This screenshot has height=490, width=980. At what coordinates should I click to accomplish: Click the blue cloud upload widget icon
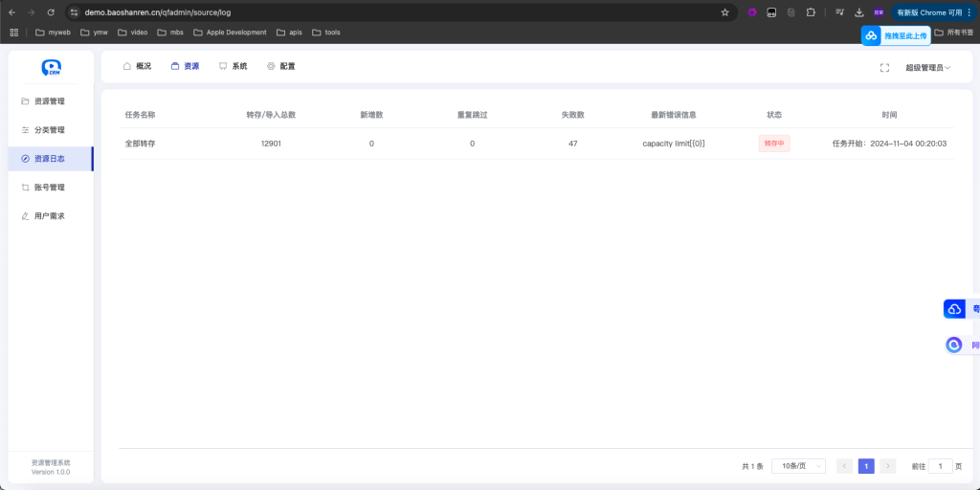[x=871, y=35]
